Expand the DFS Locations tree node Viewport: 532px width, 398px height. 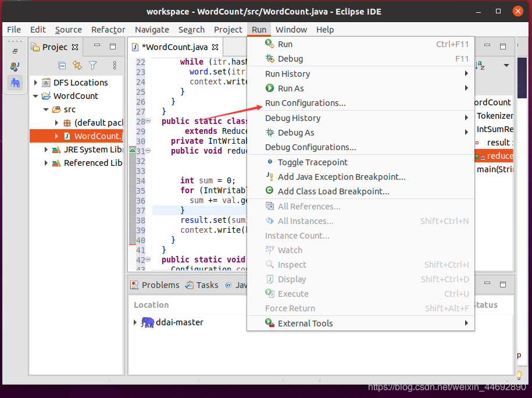pyautogui.click(x=35, y=83)
